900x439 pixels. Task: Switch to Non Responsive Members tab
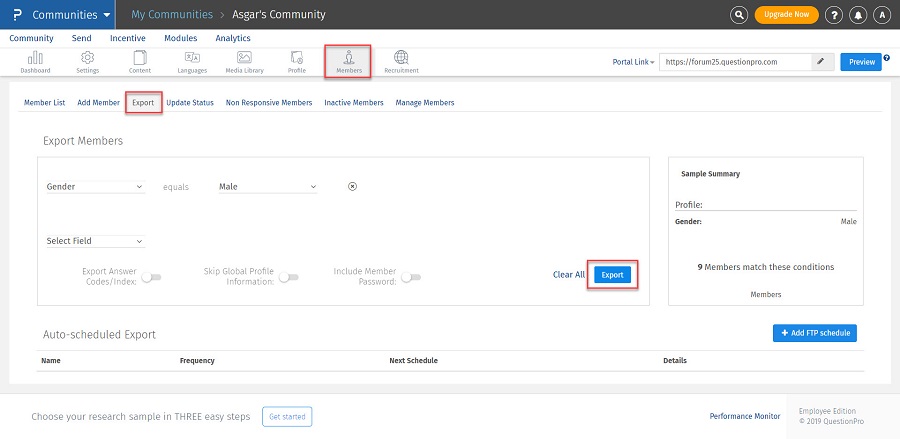click(269, 102)
